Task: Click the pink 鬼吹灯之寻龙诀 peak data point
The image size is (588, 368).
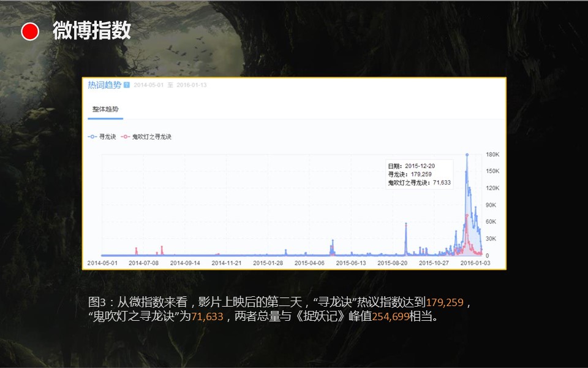Action: coord(467,215)
